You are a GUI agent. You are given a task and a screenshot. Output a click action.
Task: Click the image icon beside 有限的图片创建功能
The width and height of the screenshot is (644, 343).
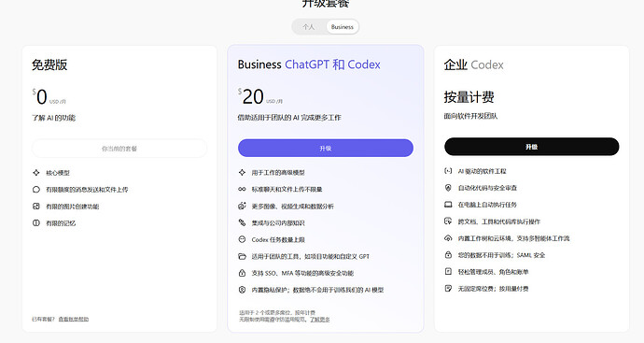coord(36,207)
